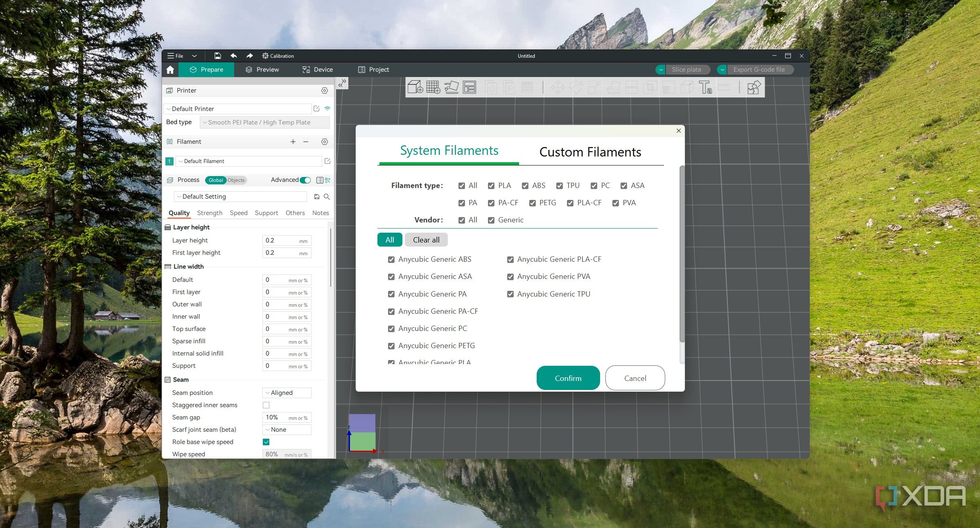Open the Slice plate dropdown arrow
The image size is (980, 528).
661,70
